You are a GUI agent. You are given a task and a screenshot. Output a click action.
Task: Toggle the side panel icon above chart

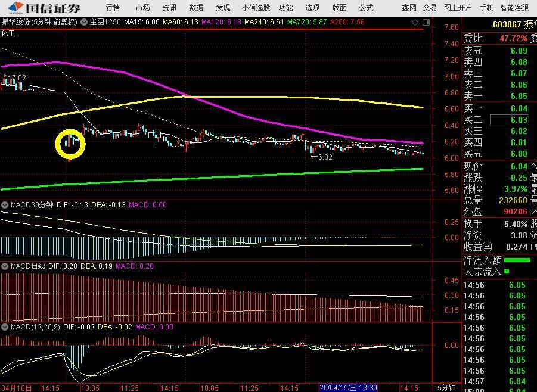tap(426, 22)
